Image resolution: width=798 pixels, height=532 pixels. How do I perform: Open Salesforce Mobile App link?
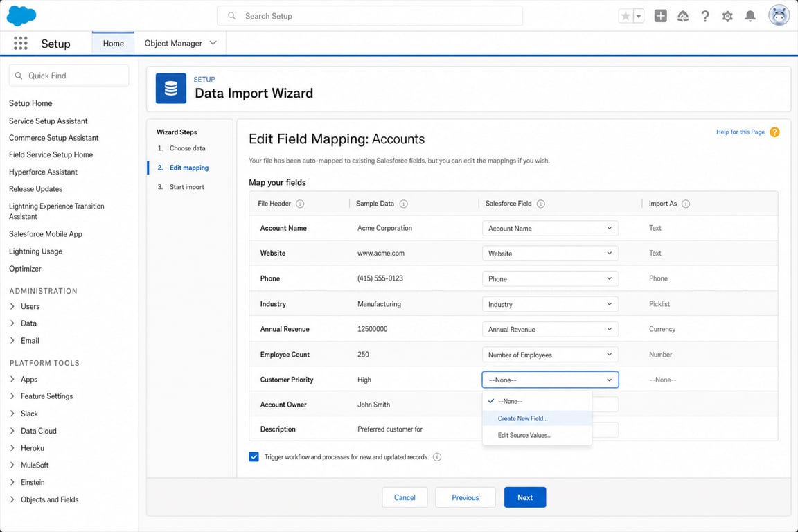(46, 234)
